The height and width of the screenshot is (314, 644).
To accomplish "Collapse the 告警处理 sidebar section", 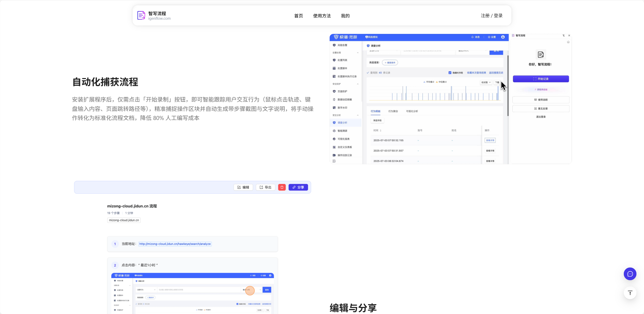I will point(358,53).
